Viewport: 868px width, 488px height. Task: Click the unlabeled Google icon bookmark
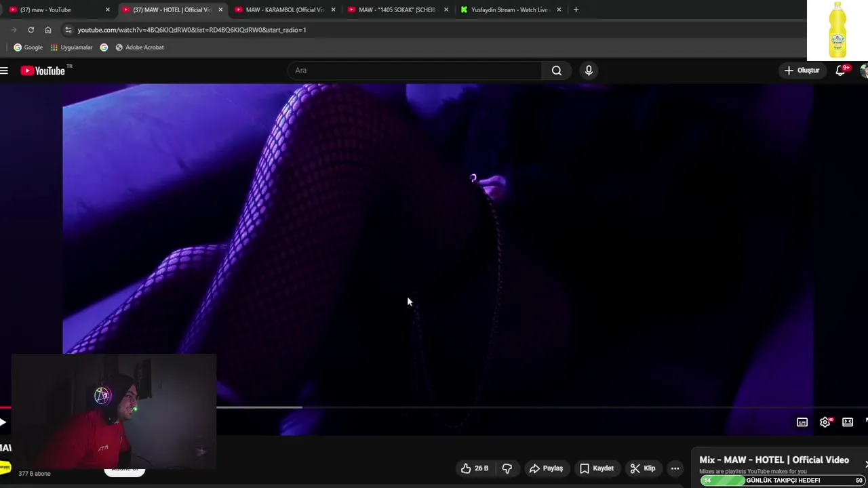pos(104,47)
